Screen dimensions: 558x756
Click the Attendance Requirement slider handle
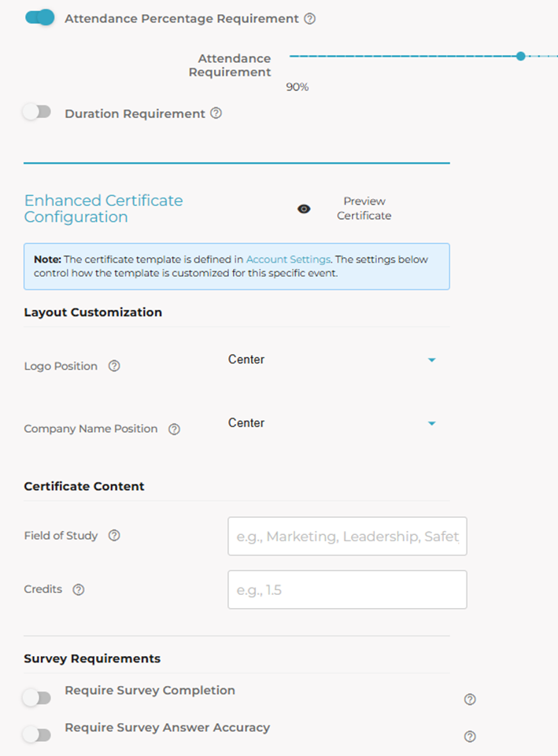(521, 56)
